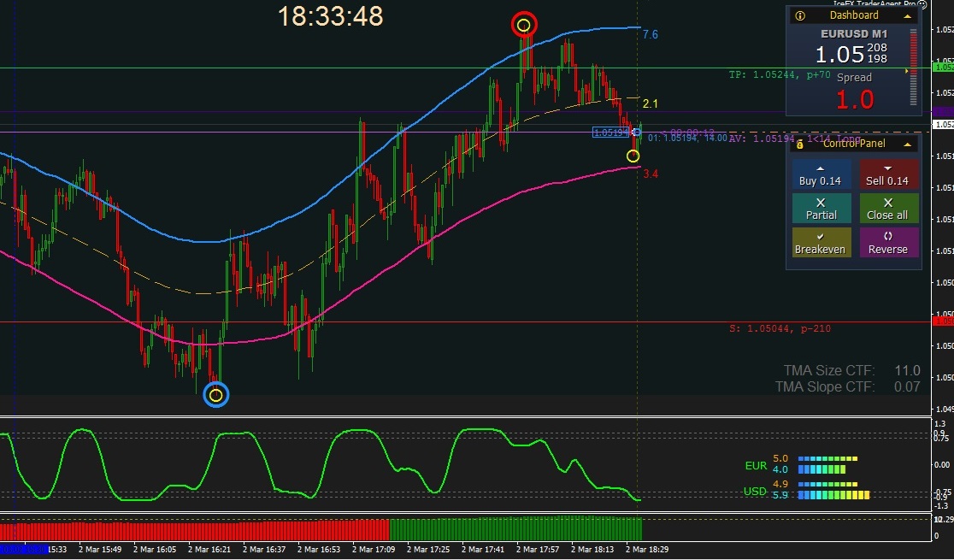
Task: Click the Breakeven button
Action: [x=821, y=242]
